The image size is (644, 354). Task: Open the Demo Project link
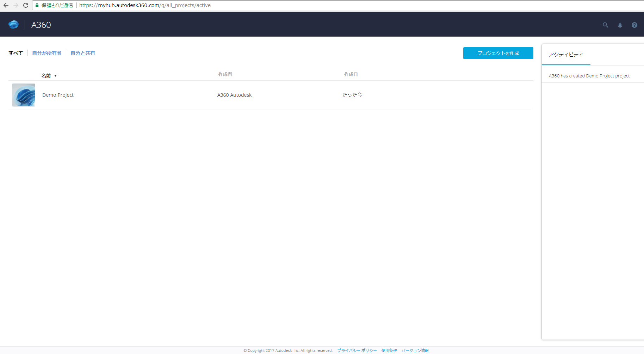[x=58, y=95]
